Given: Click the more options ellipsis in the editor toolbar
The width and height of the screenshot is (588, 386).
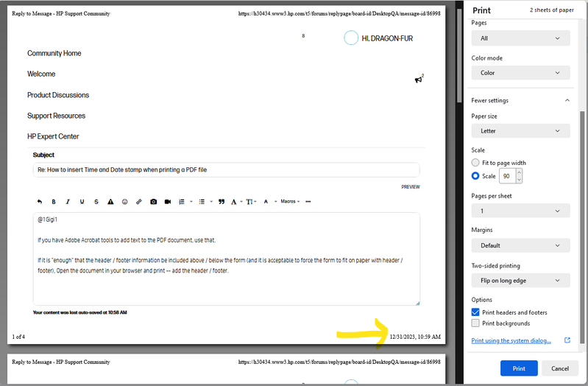Looking at the screenshot, I should point(308,202).
